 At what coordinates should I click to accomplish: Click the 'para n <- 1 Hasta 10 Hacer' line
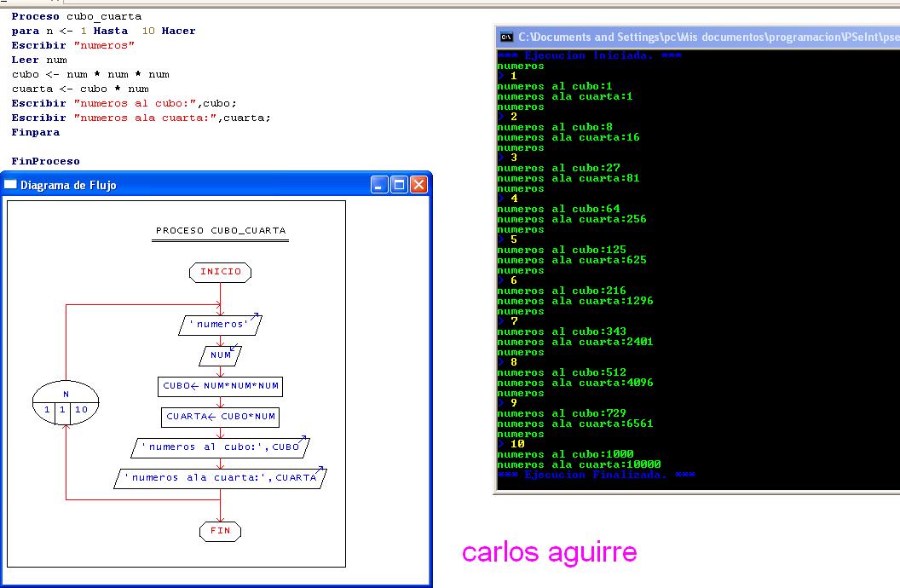[103, 31]
